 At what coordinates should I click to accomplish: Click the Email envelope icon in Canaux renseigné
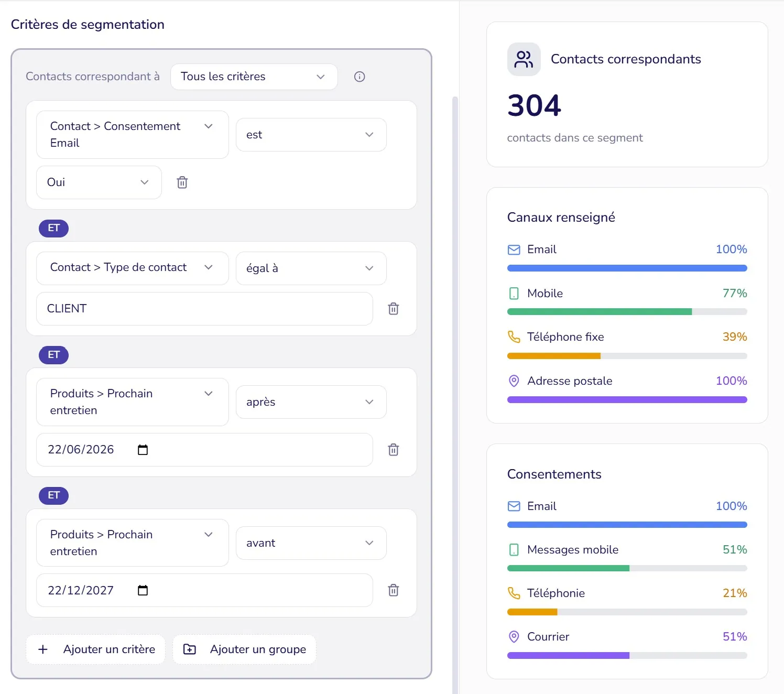pos(514,250)
